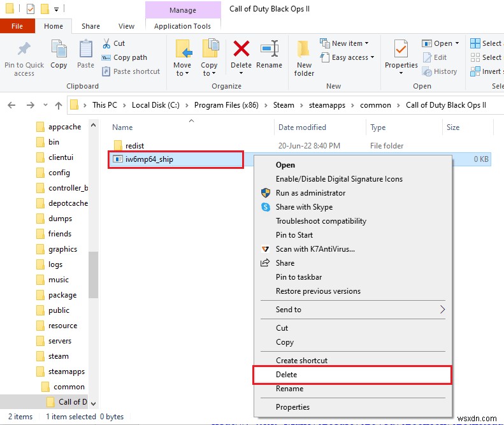Choose Delete from context menu
This screenshot has width=504, height=425.
tap(352, 375)
